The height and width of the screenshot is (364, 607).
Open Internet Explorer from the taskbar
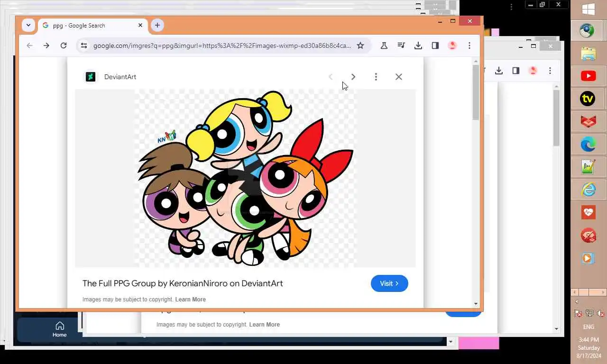[x=589, y=190]
